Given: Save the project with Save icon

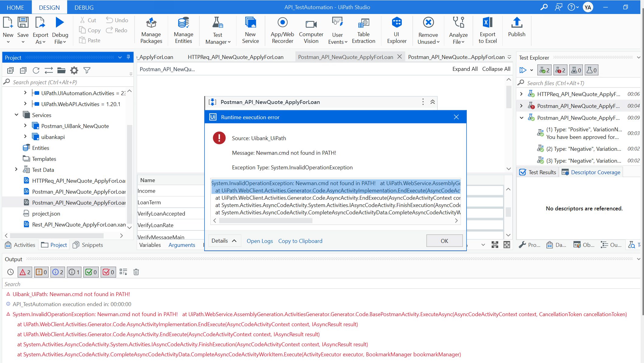Looking at the screenshot, I should (23, 23).
